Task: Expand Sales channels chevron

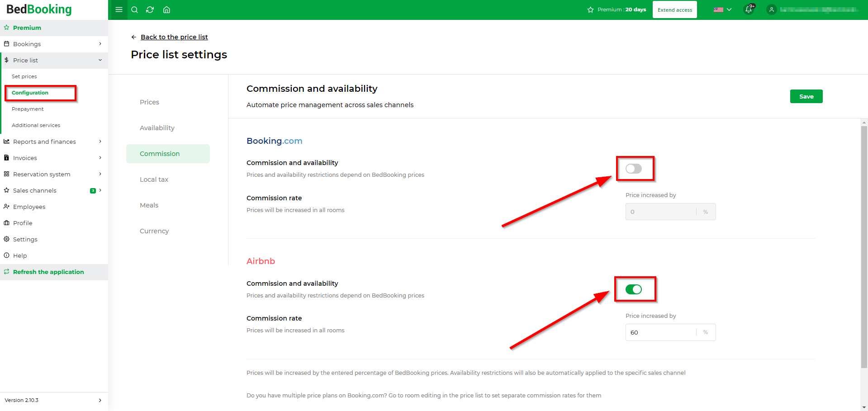Action: (100, 190)
